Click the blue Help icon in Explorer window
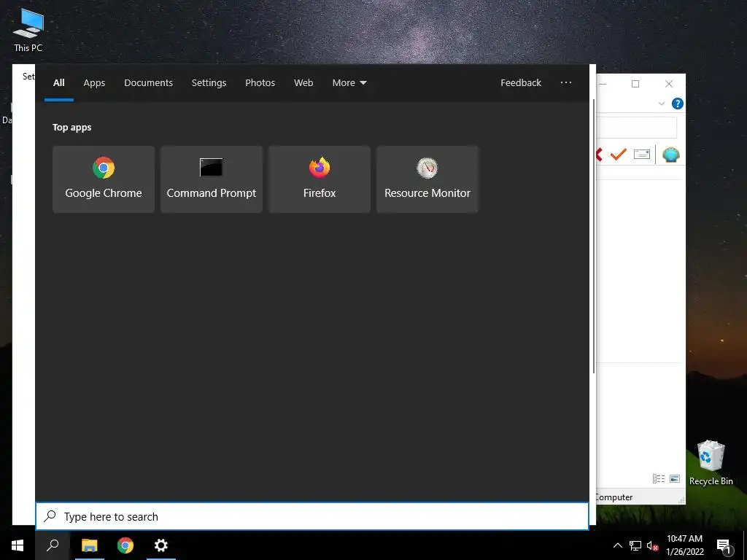 [677, 104]
